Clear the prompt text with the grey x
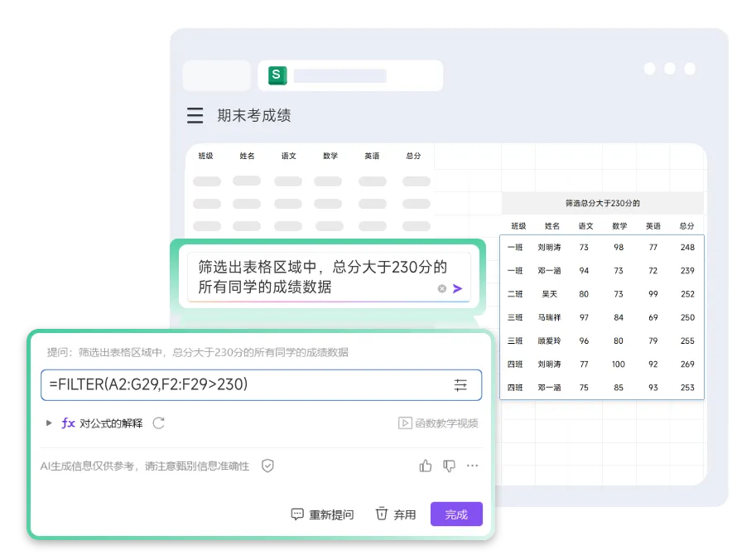Screen dimensions: 756x560 [441, 288]
